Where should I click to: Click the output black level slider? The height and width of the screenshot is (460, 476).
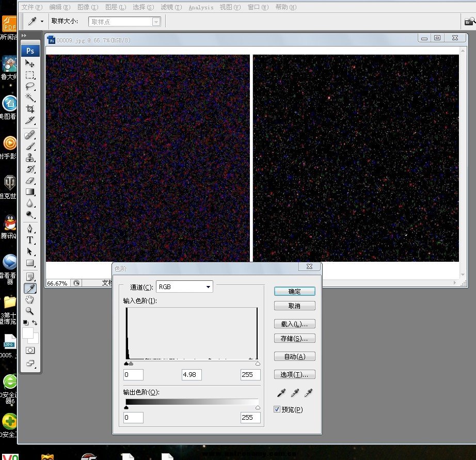click(x=126, y=407)
